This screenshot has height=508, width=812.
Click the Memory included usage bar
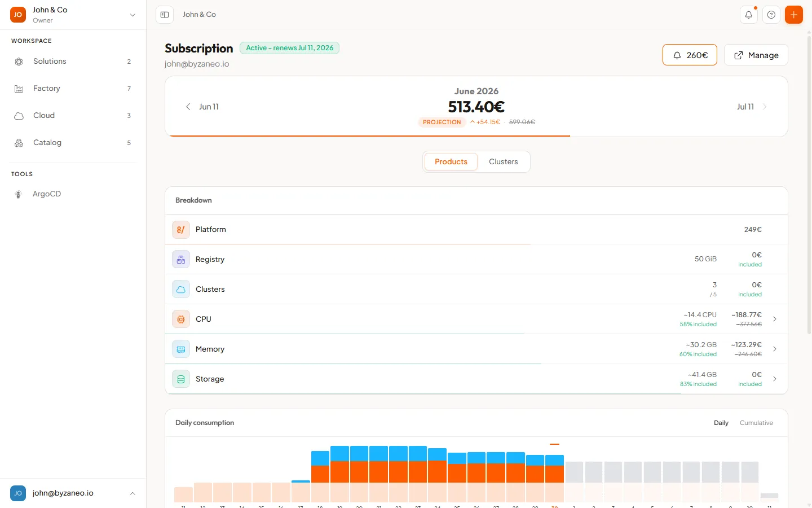[354, 364]
